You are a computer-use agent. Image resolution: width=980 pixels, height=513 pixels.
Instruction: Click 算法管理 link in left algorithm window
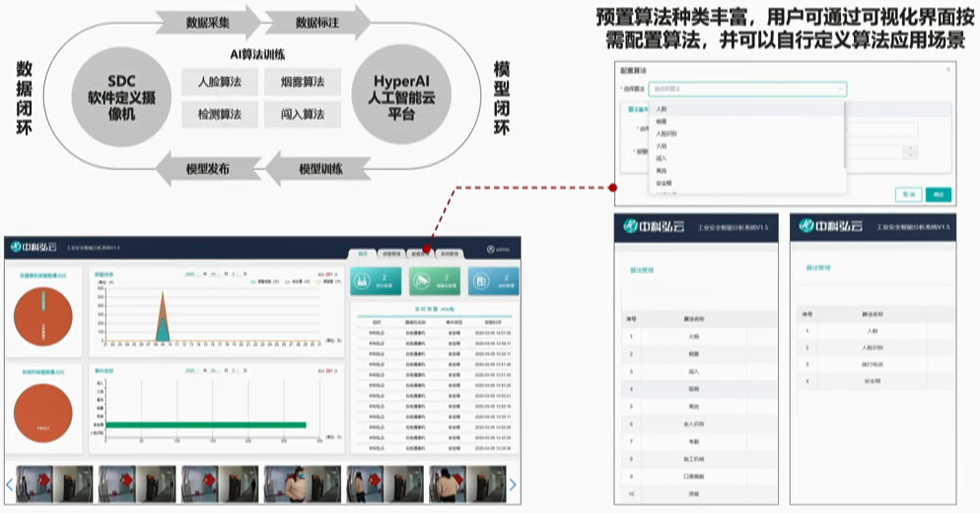[x=642, y=270]
